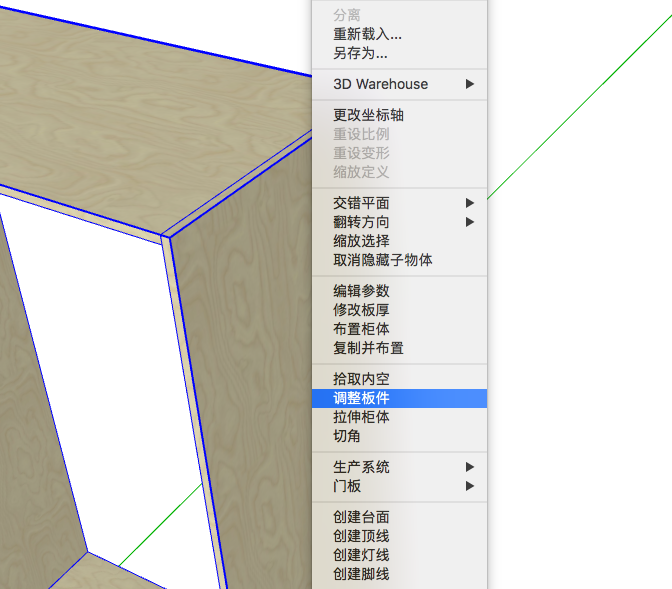Select 取消隐藏子物体 to unhide children
This screenshot has height=589, width=672.
point(382,260)
